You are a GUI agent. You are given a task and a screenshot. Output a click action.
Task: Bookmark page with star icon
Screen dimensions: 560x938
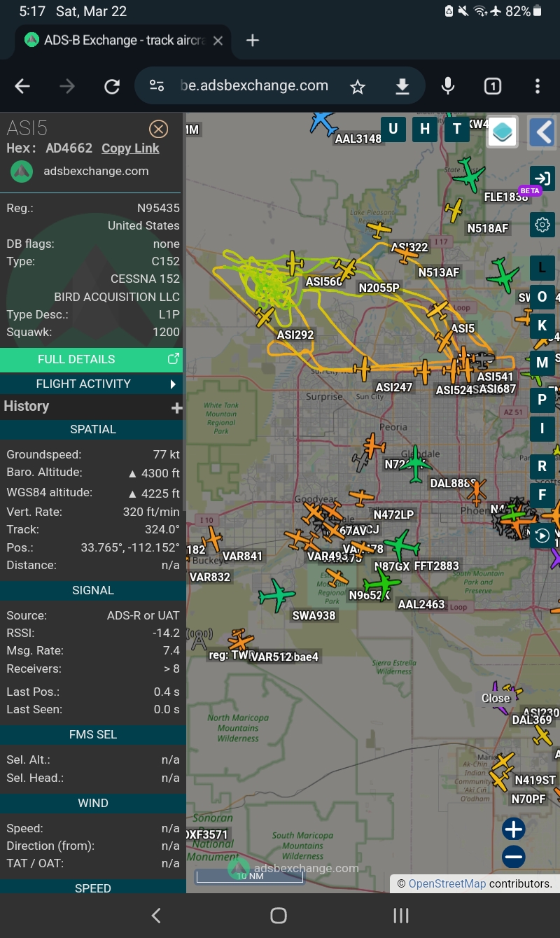point(358,86)
